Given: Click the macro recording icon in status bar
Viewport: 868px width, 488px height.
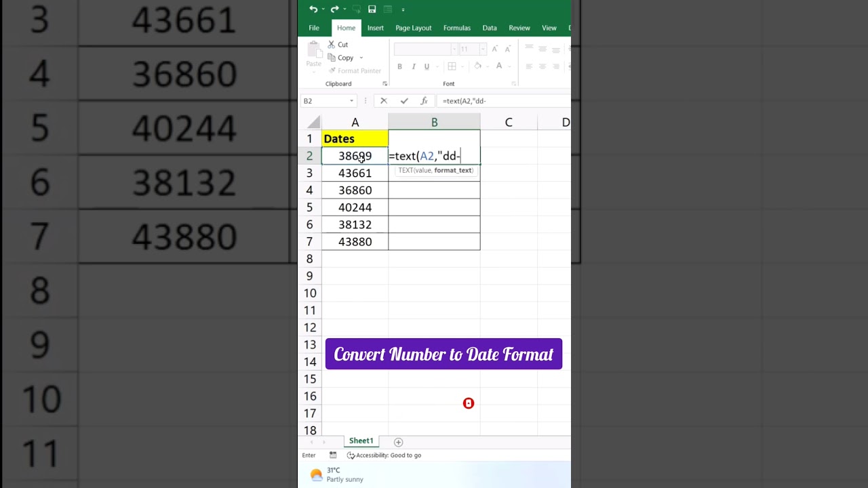Looking at the screenshot, I should 333,455.
